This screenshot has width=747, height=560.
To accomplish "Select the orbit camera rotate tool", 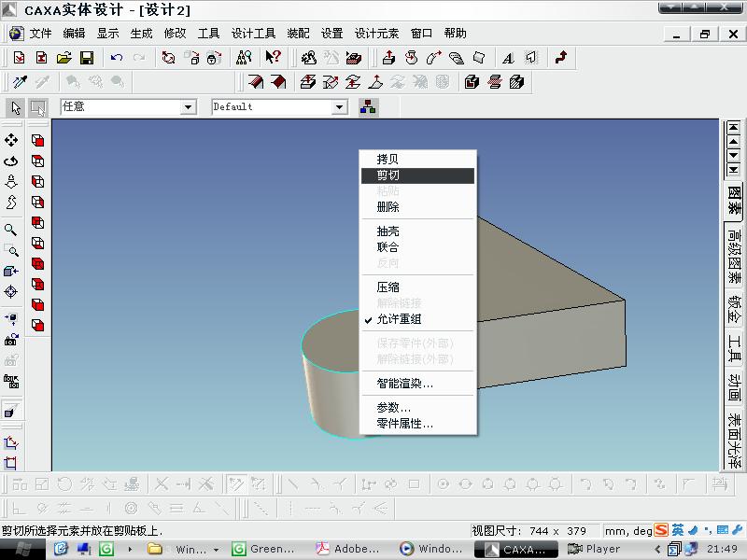I will (11, 161).
